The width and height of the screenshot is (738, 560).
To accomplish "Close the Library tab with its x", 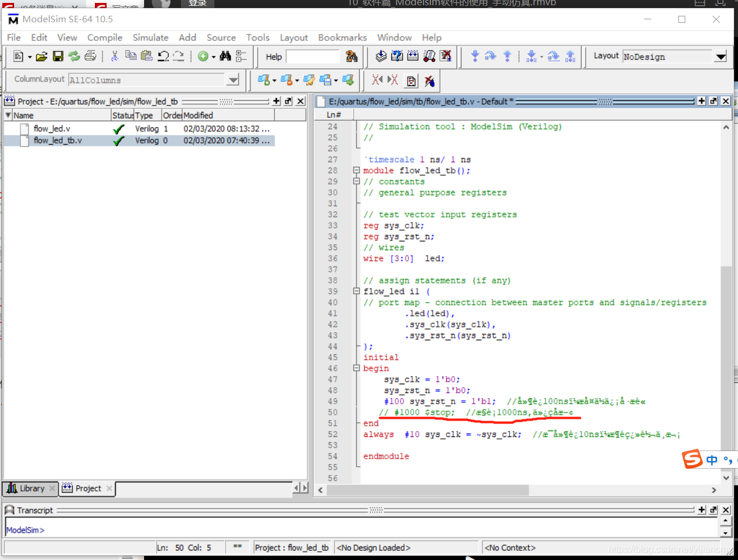I will pyautogui.click(x=52, y=488).
